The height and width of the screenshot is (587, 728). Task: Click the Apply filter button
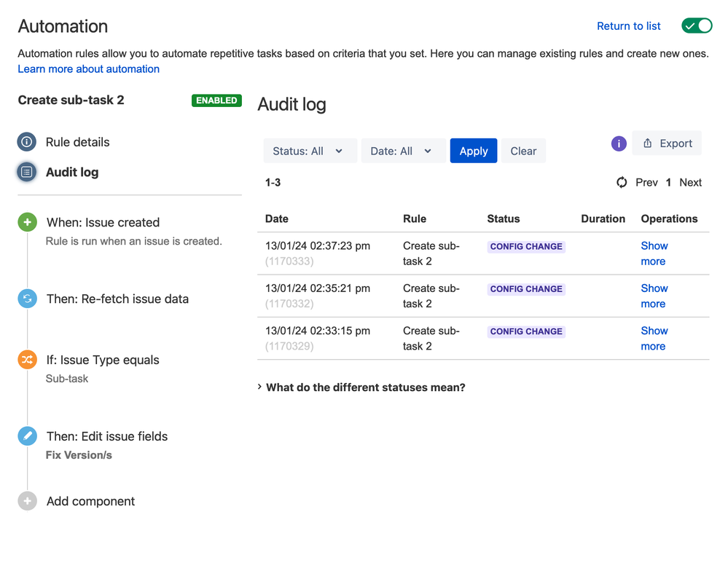(474, 151)
